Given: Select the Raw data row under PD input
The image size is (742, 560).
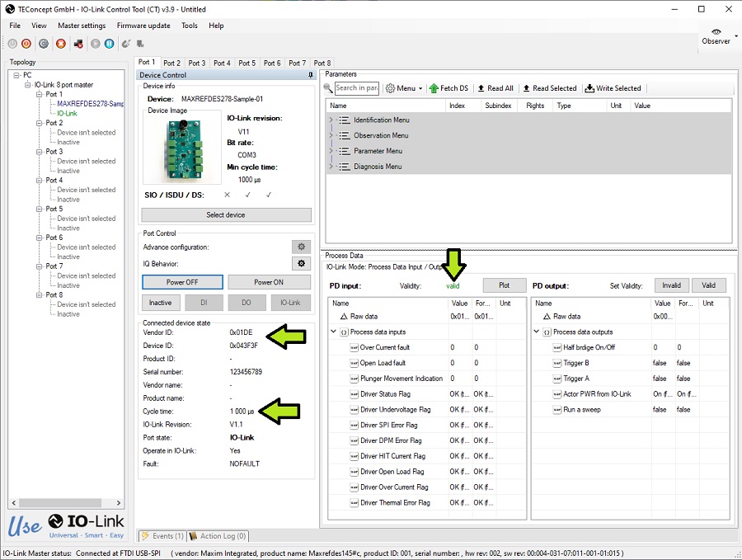Looking at the screenshot, I should pos(427,316).
